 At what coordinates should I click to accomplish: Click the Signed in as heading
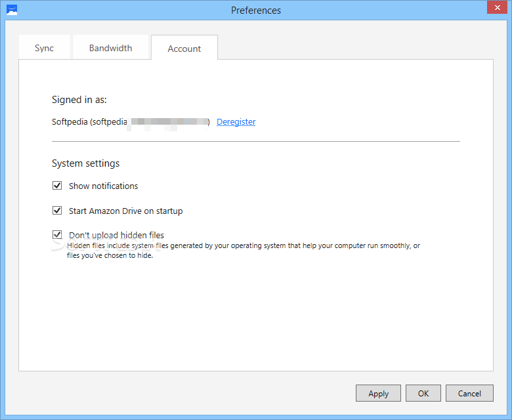tap(79, 100)
